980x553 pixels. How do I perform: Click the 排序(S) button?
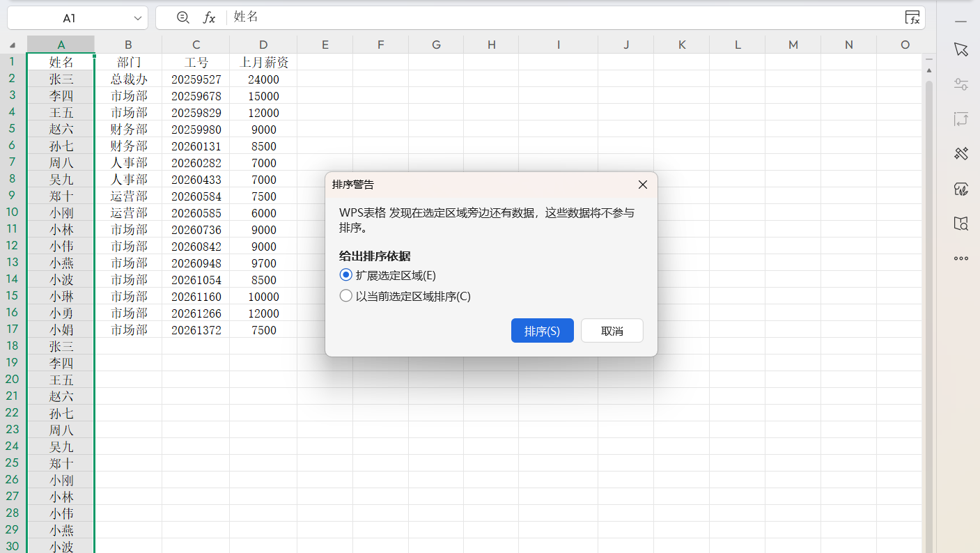click(542, 330)
